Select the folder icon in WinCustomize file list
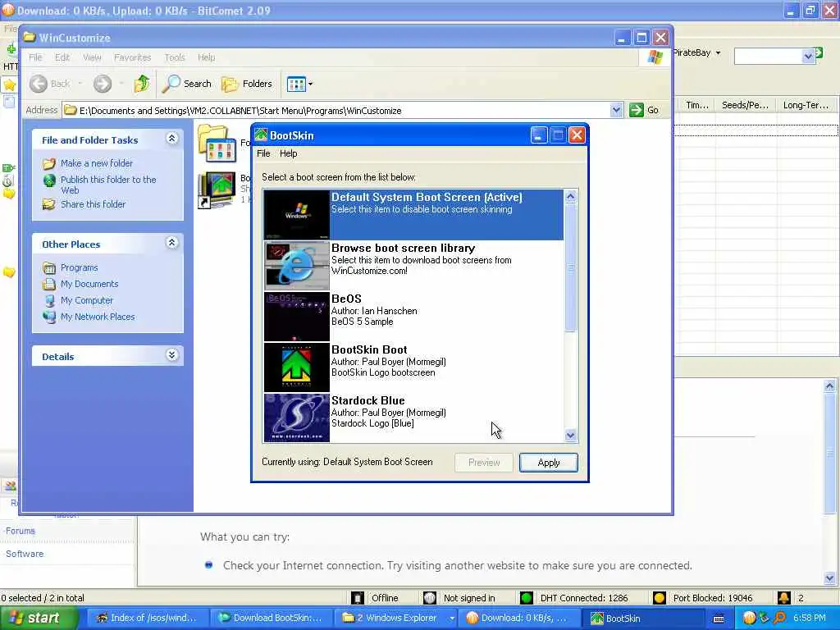This screenshot has height=630, width=840. 217,143
